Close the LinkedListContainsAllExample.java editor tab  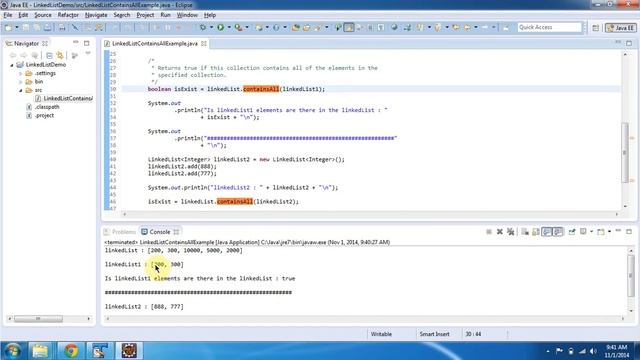204,43
